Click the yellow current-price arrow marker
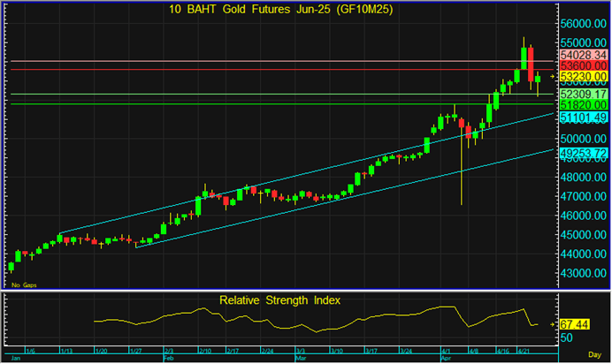This screenshot has height=364, width=612. pos(554,78)
